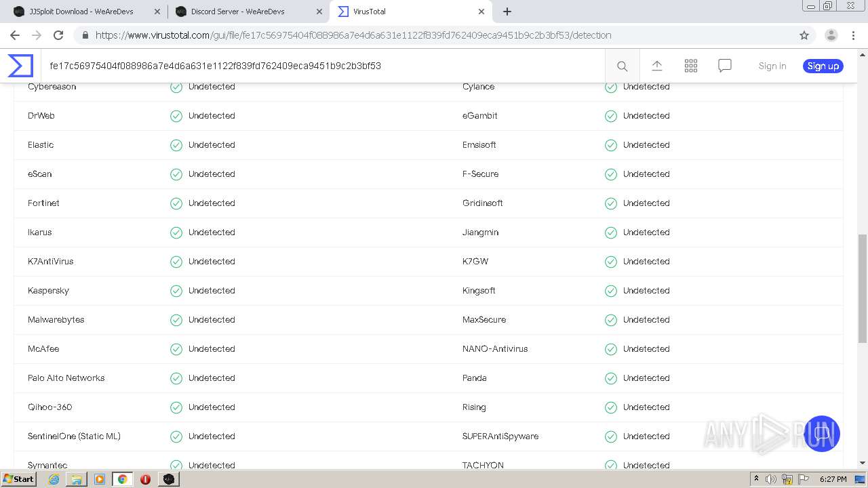Click the floating chat bubble button
The width and height of the screenshot is (868, 488).
821,434
